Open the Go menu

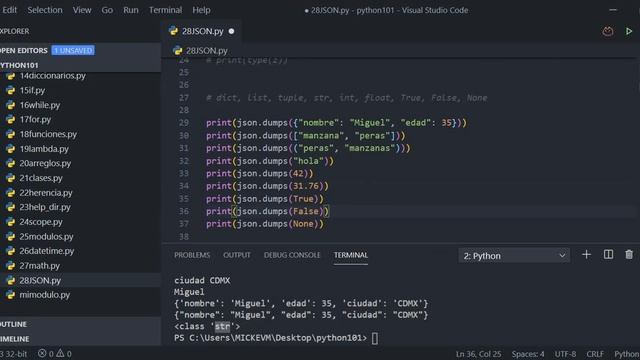[x=107, y=10]
